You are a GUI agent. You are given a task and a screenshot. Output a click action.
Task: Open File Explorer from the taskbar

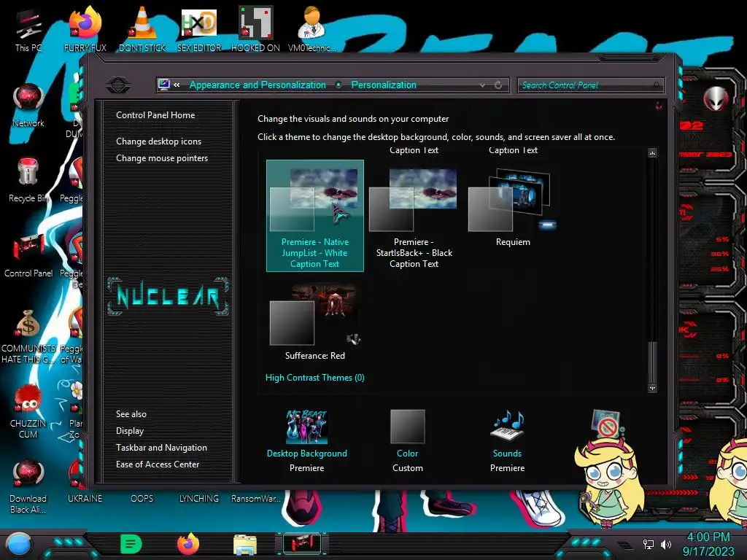(x=245, y=545)
